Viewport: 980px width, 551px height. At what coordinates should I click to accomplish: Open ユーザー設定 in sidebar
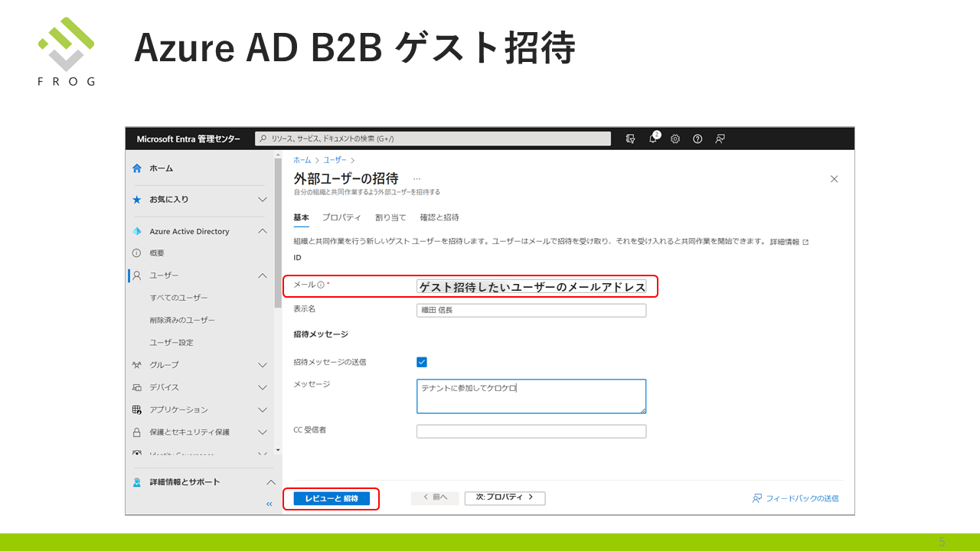pyautogui.click(x=171, y=342)
